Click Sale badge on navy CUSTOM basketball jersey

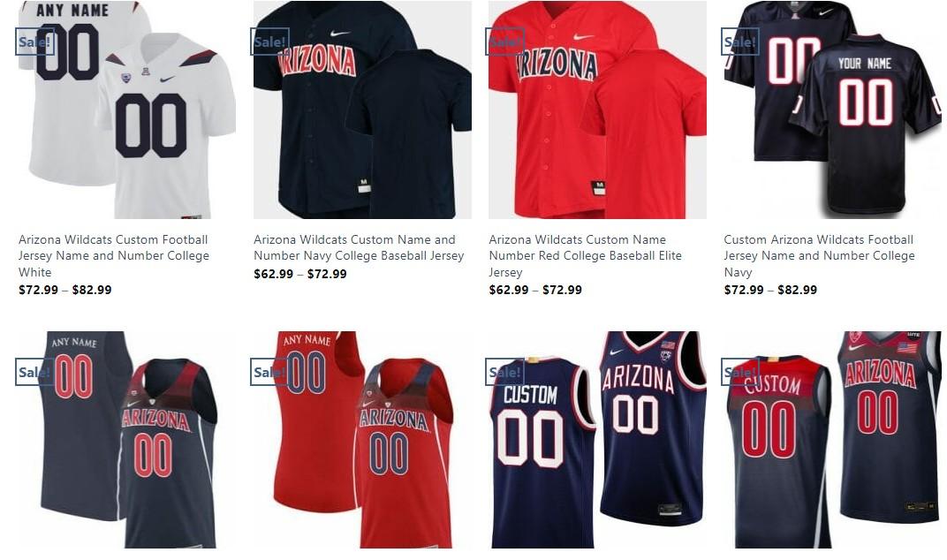coord(505,372)
